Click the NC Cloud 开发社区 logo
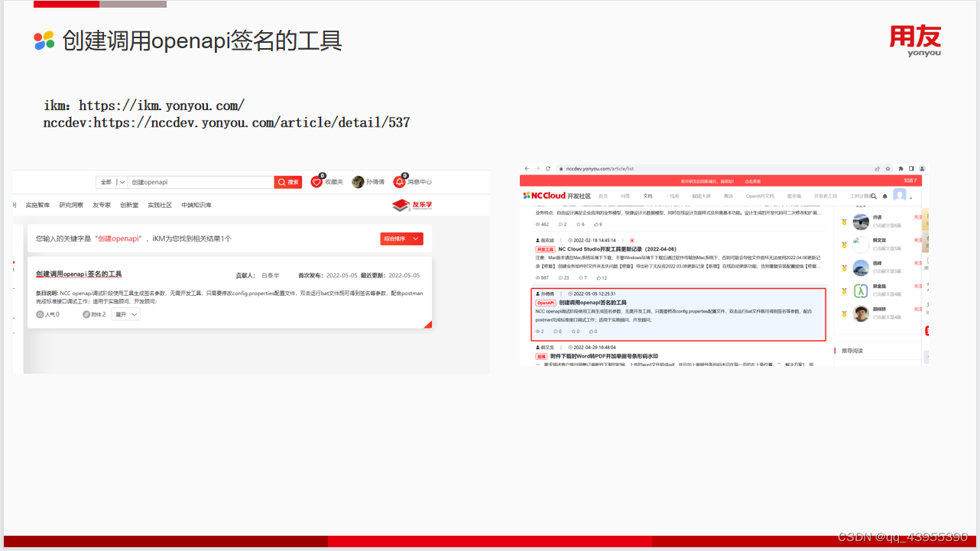 (x=556, y=196)
